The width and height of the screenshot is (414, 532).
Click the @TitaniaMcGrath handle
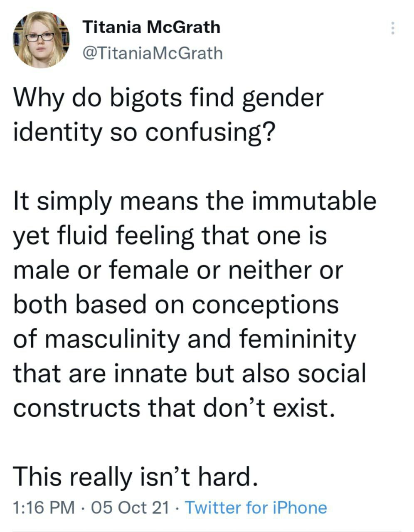point(153,53)
